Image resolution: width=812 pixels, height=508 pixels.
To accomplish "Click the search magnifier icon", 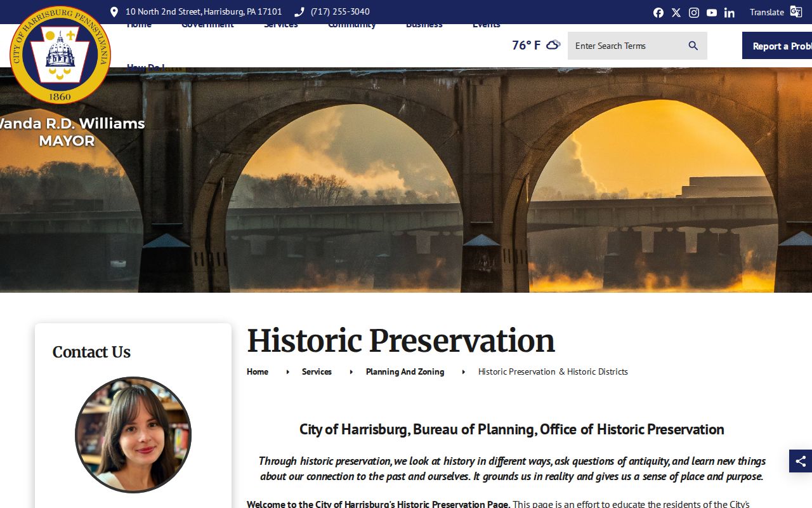I will [693, 46].
